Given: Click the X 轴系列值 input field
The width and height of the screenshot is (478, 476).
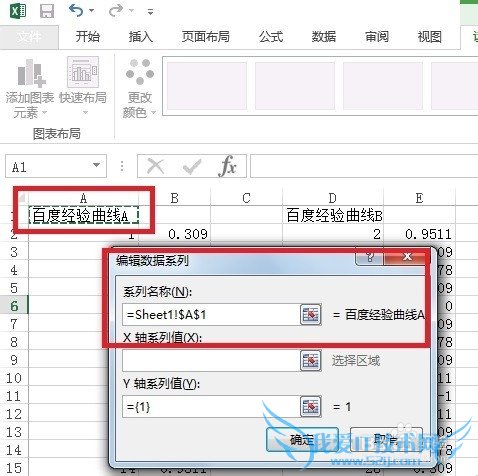Looking at the screenshot, I should point(211,360).
